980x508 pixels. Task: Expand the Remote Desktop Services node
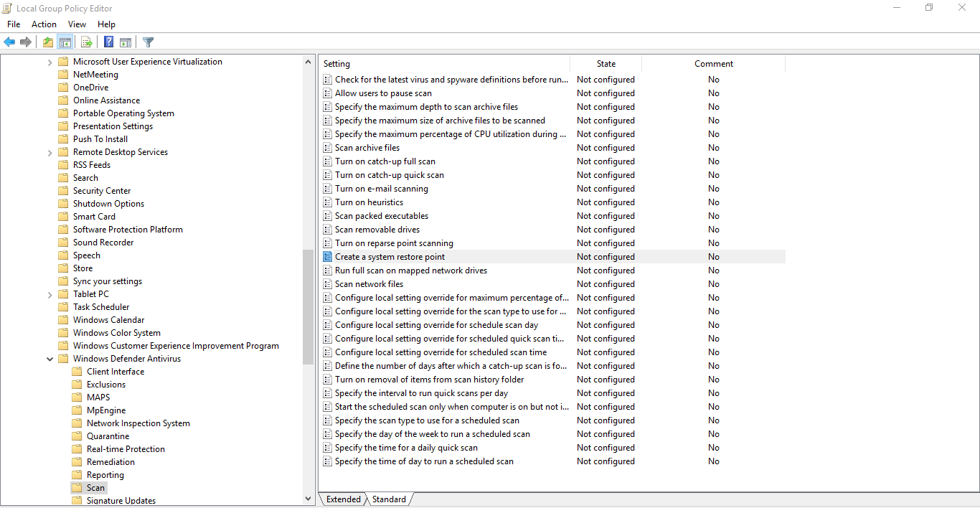pyautogui.click(x=50, y=151)
